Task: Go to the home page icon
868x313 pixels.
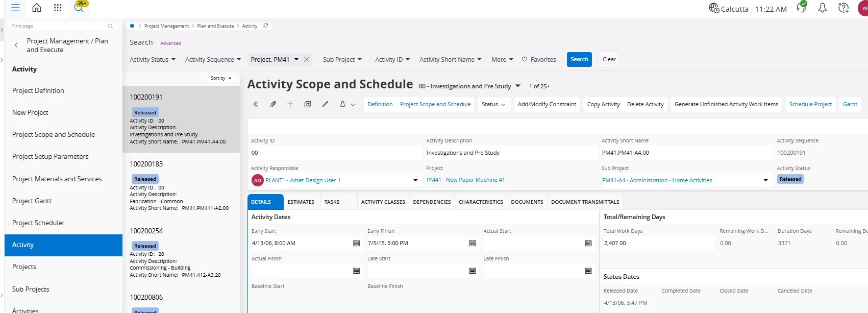Action: click(37, 8)
